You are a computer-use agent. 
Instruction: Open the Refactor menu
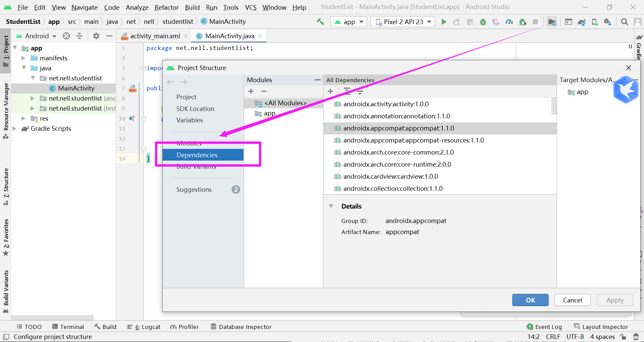(x=166, y=7)
